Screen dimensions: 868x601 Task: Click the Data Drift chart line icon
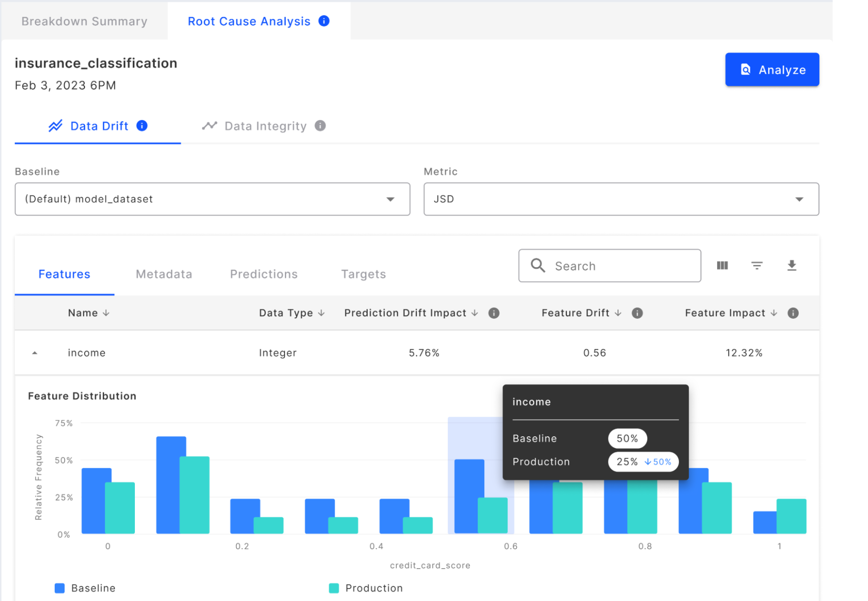pyautogui.click(x=55, y=126)
